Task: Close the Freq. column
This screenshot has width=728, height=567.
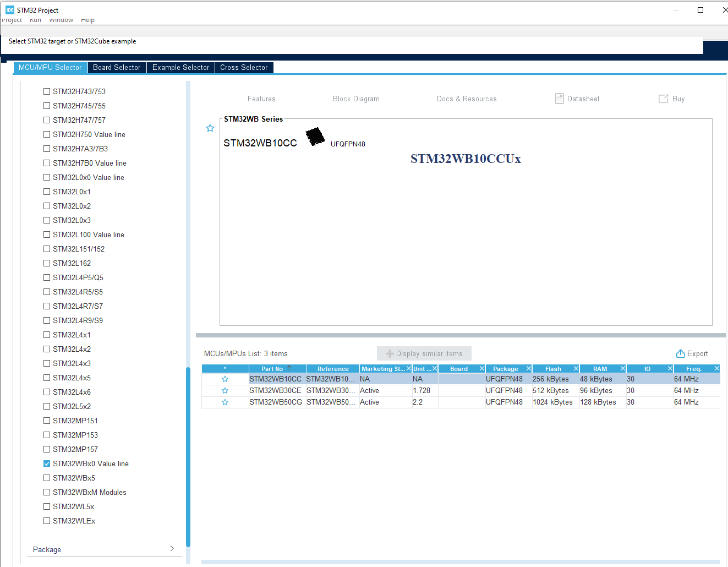Action: click(x=717, y=368)
